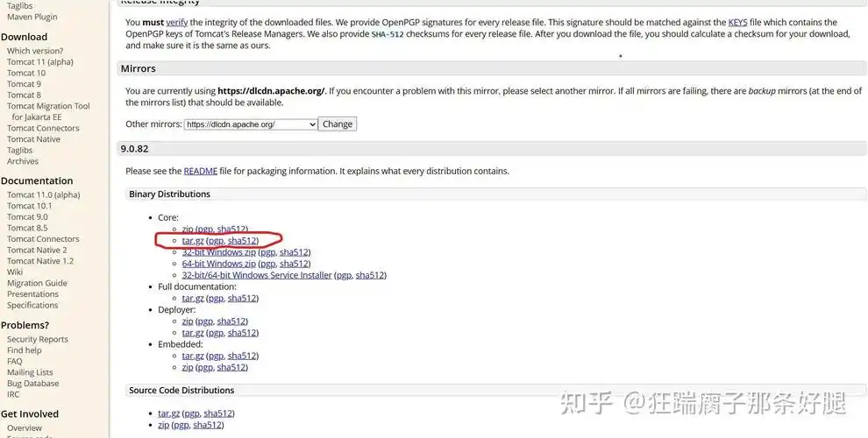Viewport: 868px width, 438px height.
Task: Open sha512 for Full documentation tar.gz
Action: [243, 298]
